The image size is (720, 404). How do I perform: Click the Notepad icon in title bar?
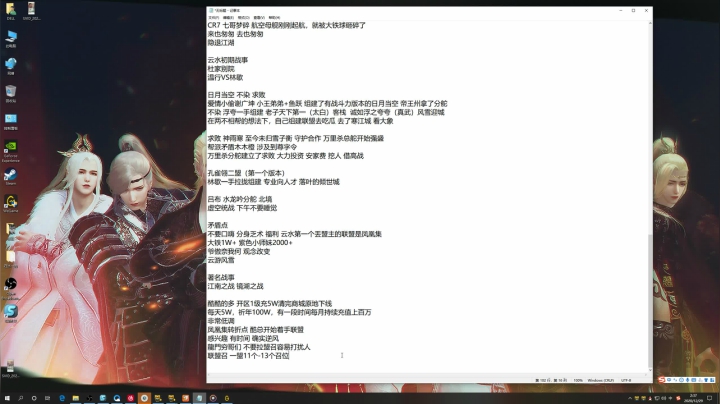(211, 10)
